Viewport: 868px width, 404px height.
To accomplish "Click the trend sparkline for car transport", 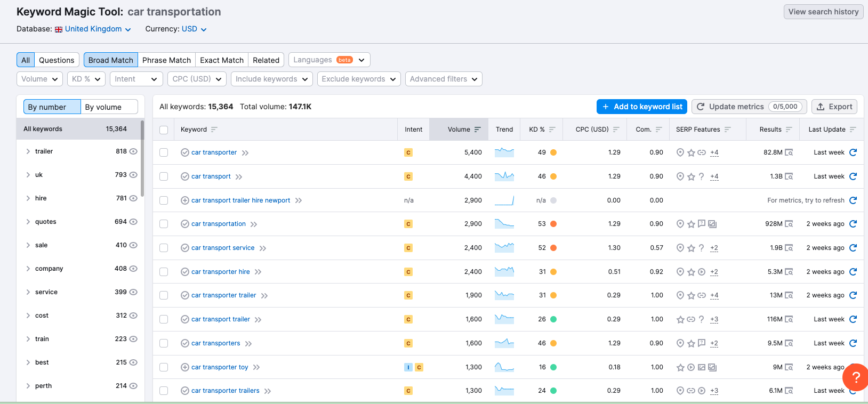I will pyautogui.click(x=504, y=176).
